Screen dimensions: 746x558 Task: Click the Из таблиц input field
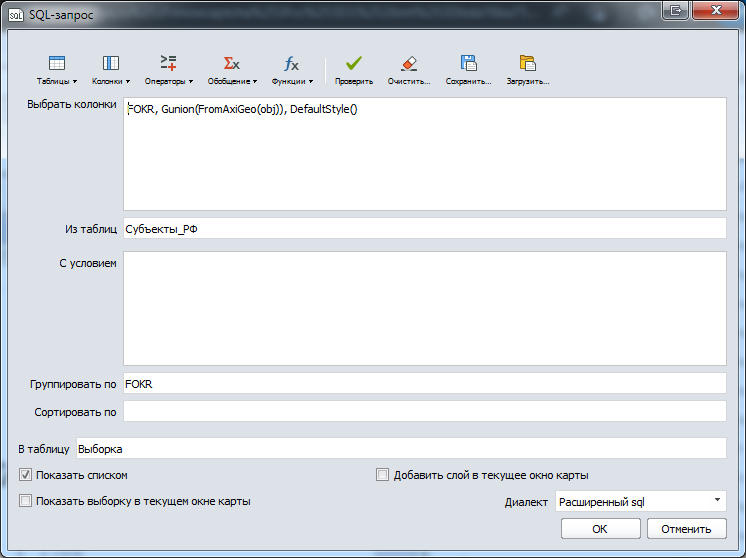pos(424,229)
